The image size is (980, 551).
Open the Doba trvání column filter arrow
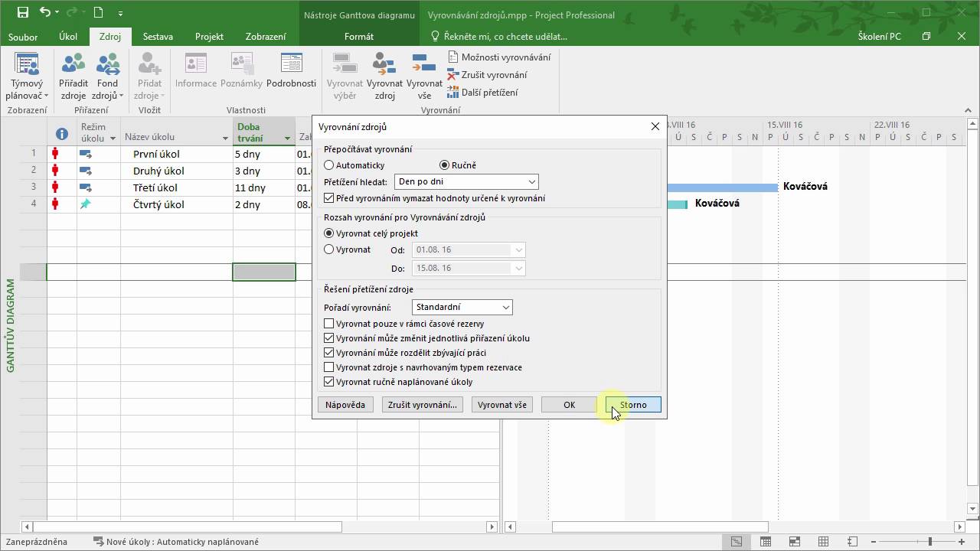coord(287,139)
